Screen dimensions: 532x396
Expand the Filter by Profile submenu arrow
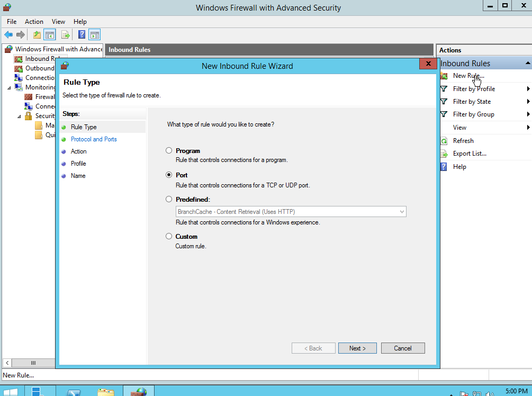point(528,89)
